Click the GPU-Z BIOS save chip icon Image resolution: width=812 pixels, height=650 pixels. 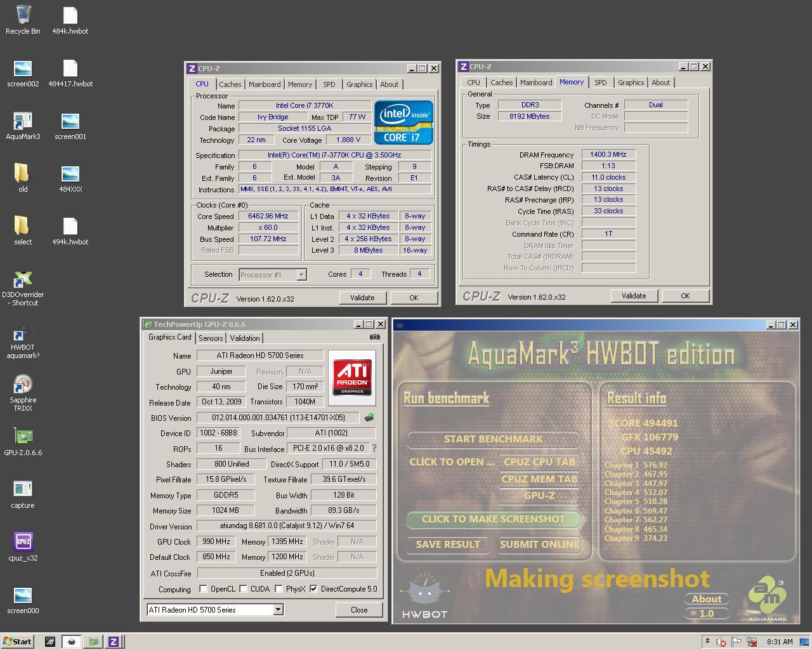[369, 418]
